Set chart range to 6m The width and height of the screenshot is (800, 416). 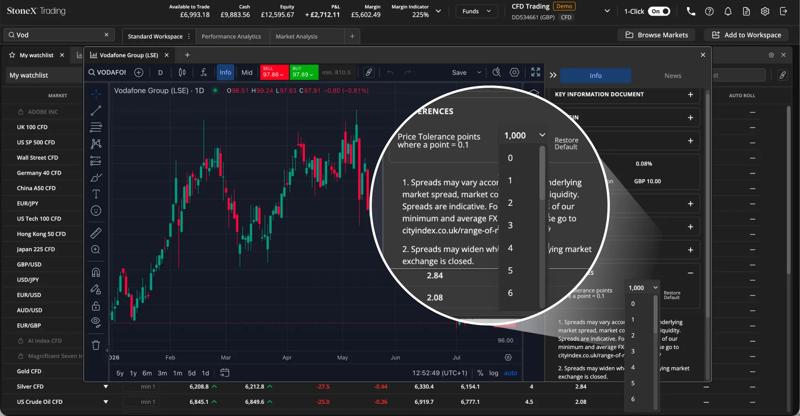147,373
